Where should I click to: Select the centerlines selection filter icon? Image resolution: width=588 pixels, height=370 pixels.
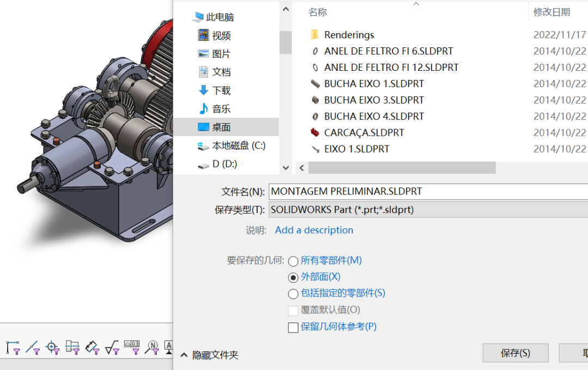pos(72,348)
